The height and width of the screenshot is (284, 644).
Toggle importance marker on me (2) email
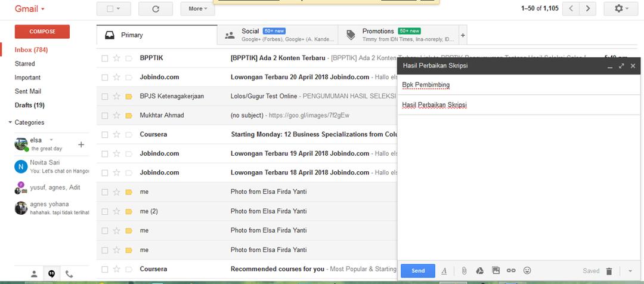point(129,211)
